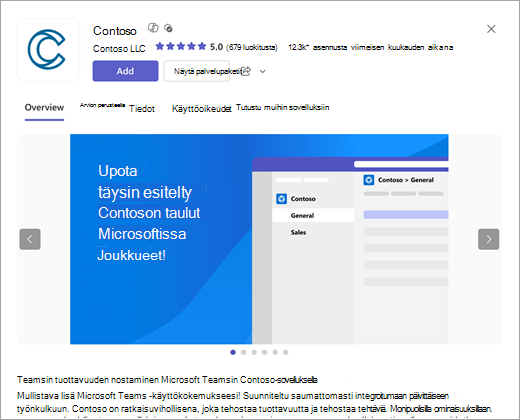520x420 pixels.
Task: Open the Arvion perusteella tab
Action: pos(102,105)
